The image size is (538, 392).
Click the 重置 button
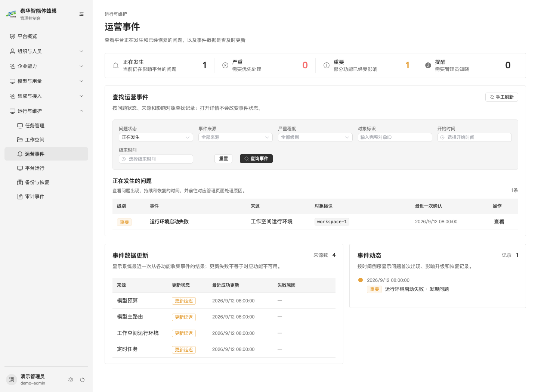coord(223,159)
